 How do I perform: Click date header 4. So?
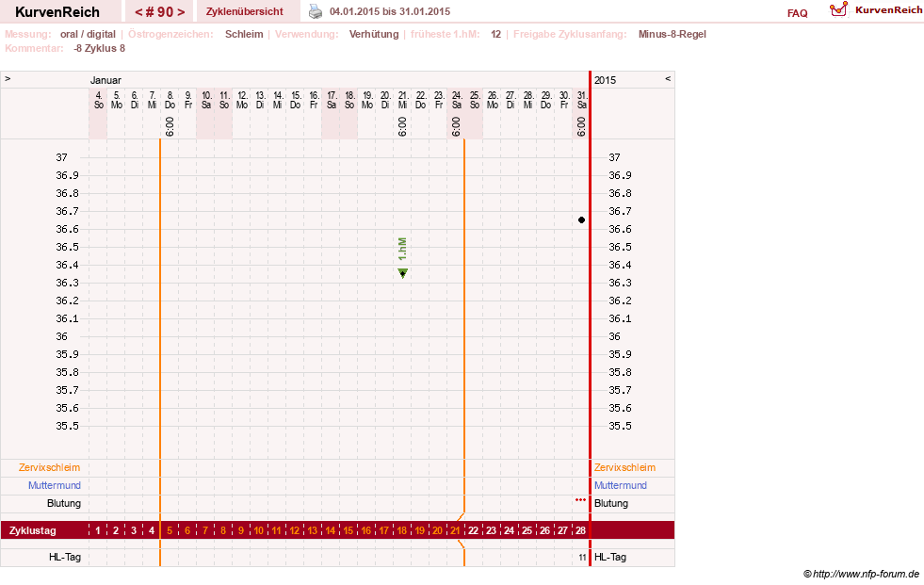coord(98,100)
